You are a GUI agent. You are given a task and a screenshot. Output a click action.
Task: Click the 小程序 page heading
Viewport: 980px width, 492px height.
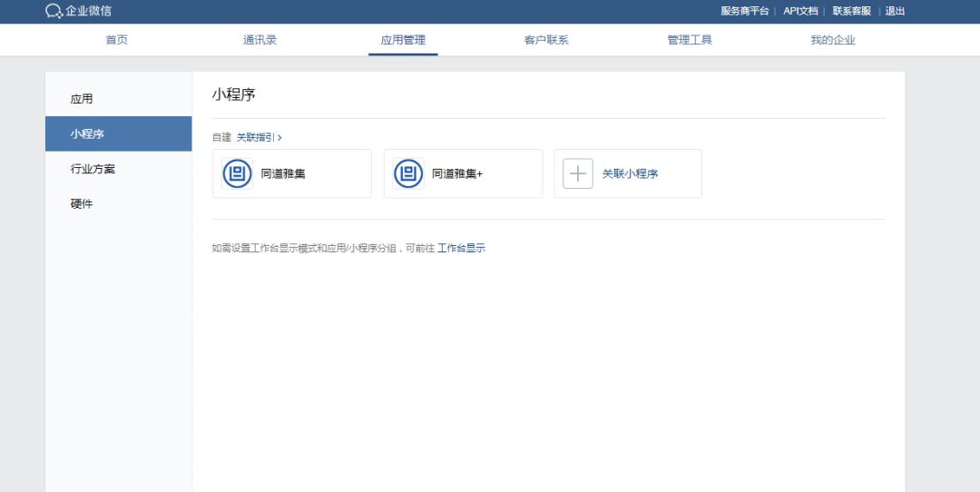pos(234,94)
